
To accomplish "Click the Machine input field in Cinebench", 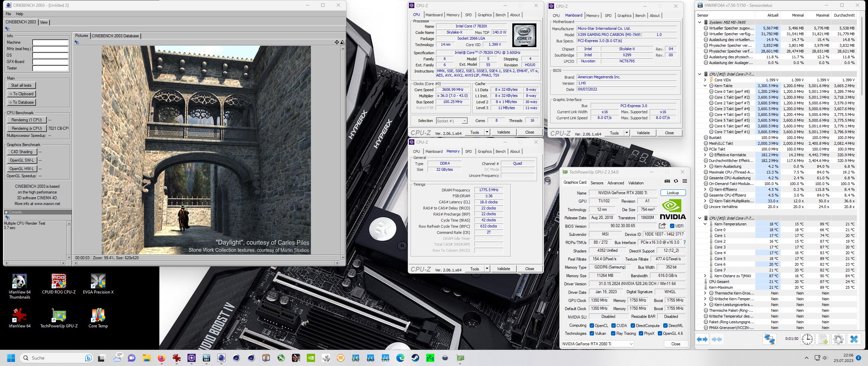I will 50,43.
